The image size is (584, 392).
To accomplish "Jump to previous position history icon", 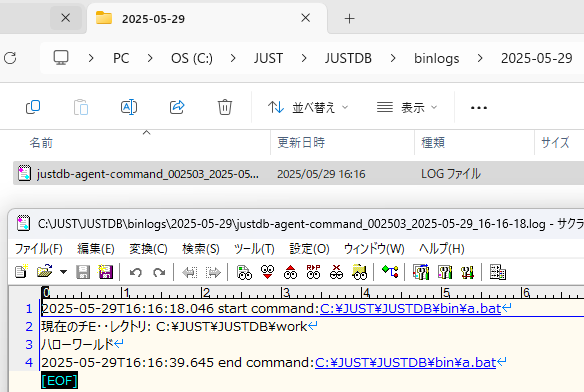I will pyautogui.click(x=190, y=272).
